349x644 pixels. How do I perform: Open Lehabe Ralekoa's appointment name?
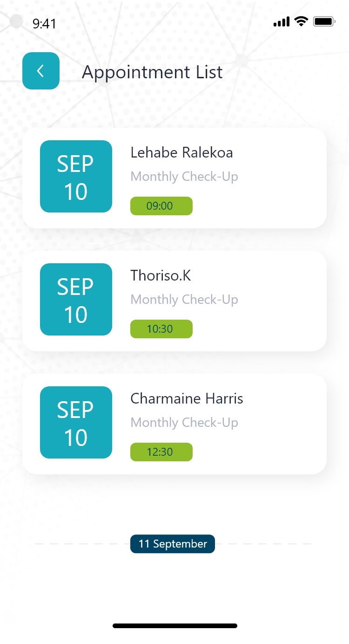click(x=181, y=152)
